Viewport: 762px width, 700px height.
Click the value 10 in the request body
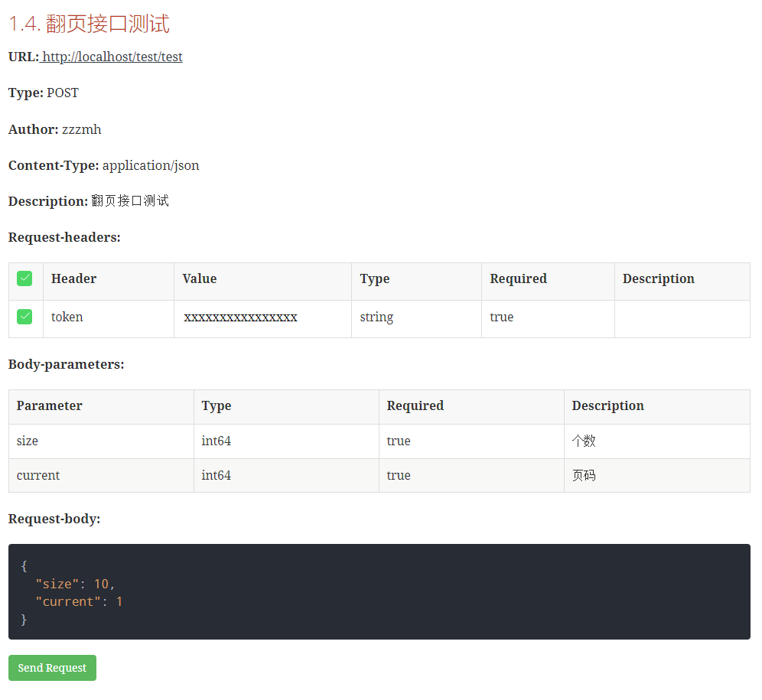[101, 584]
